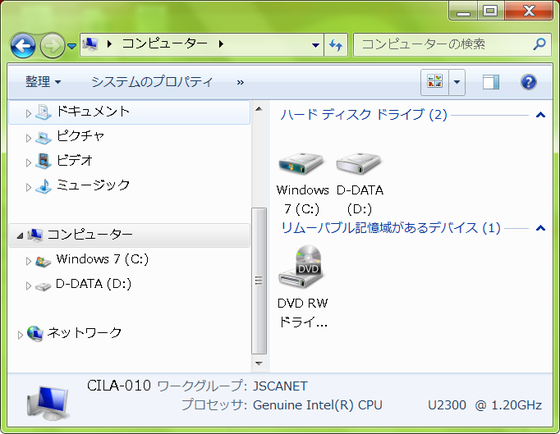This screenshot has height=434, width=560.
Task: Maximize the Explorer window
Action: pyautogui.click(x=490, y=11)
